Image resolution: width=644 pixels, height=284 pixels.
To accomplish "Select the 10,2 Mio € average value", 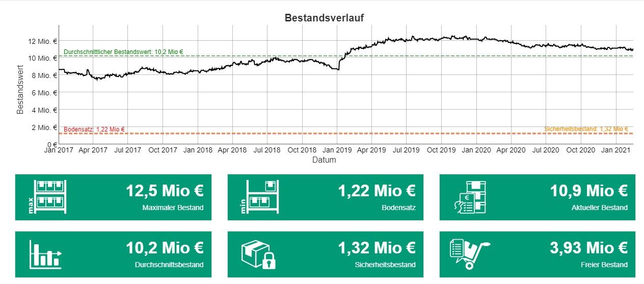I will coord(165,248).
